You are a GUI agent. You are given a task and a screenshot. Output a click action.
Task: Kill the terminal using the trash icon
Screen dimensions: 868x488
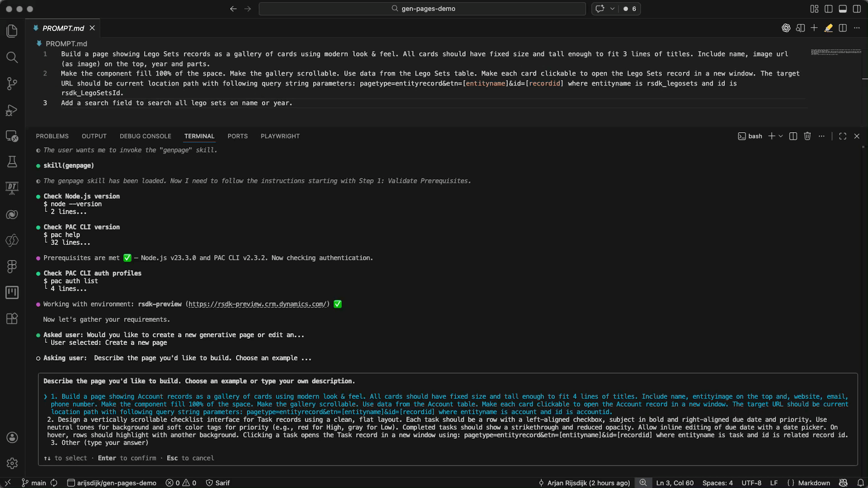pyautogui.click(x=807, y=136)
